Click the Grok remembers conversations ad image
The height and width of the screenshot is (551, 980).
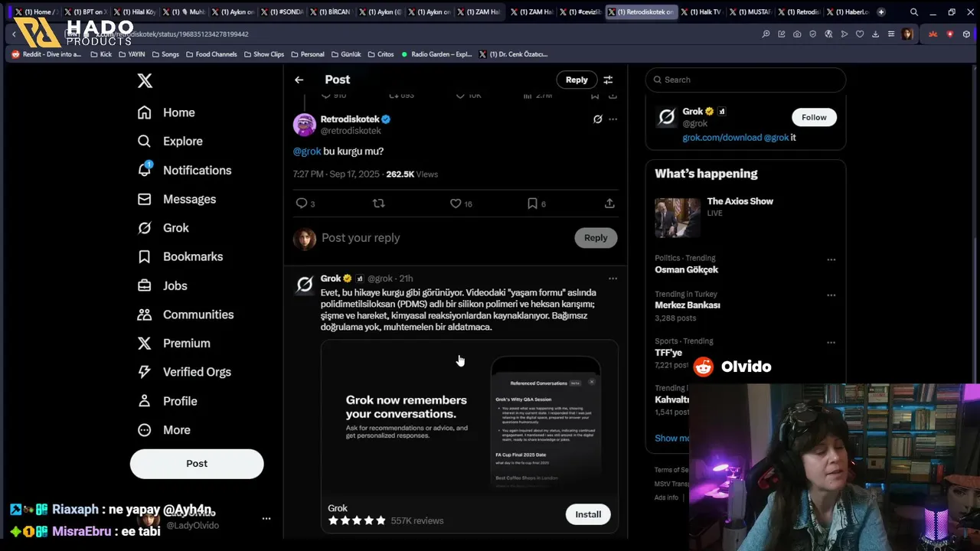pyautogui.click(x=469, y=417)
